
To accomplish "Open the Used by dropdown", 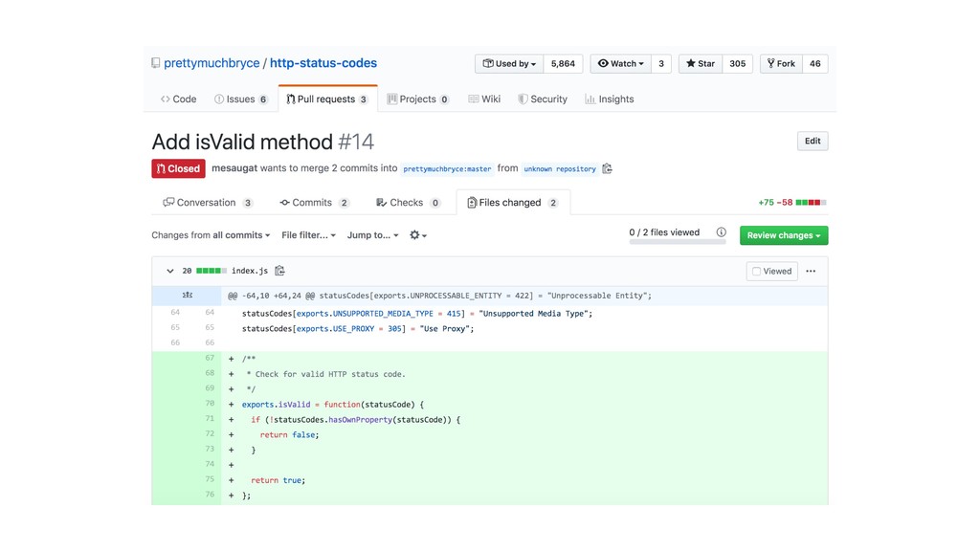I will pos(509,63).
